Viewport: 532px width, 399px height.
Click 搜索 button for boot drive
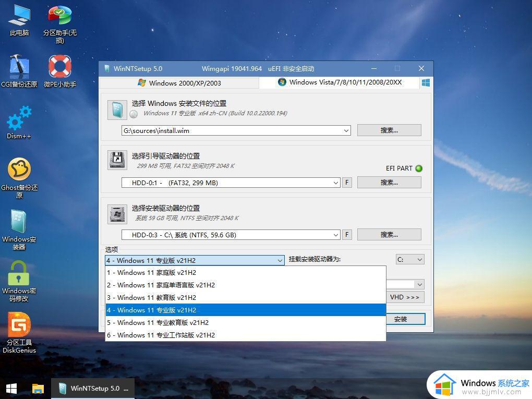pyautogui.click(x=389, y=183)
